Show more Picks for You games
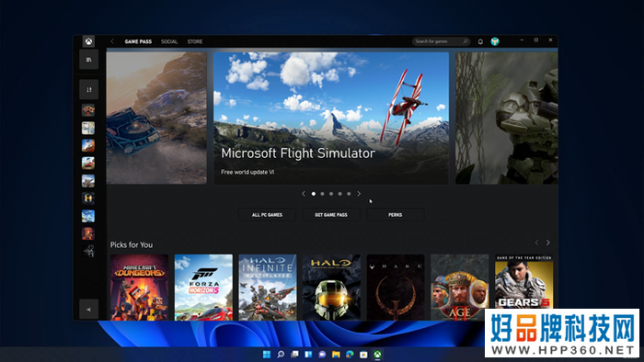Image resolution: width=644 pixels, height=362 pixels. 548,243
